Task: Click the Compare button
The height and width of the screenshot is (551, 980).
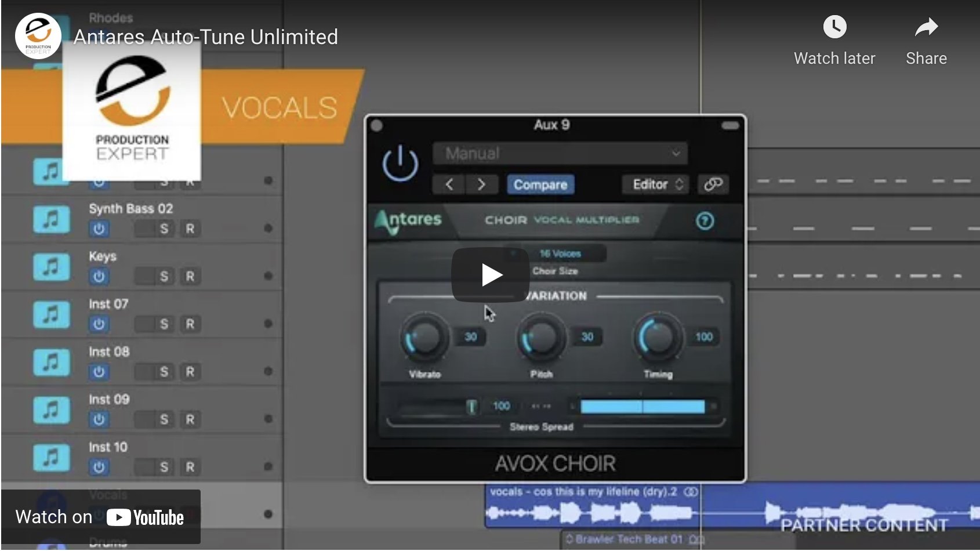Action: pos(540,184)
